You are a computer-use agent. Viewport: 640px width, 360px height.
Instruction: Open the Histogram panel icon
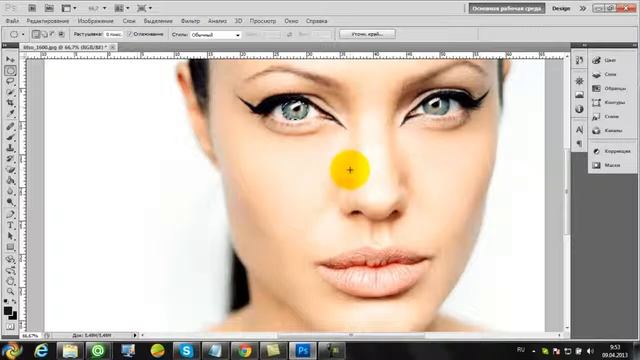tap(579, 95)
